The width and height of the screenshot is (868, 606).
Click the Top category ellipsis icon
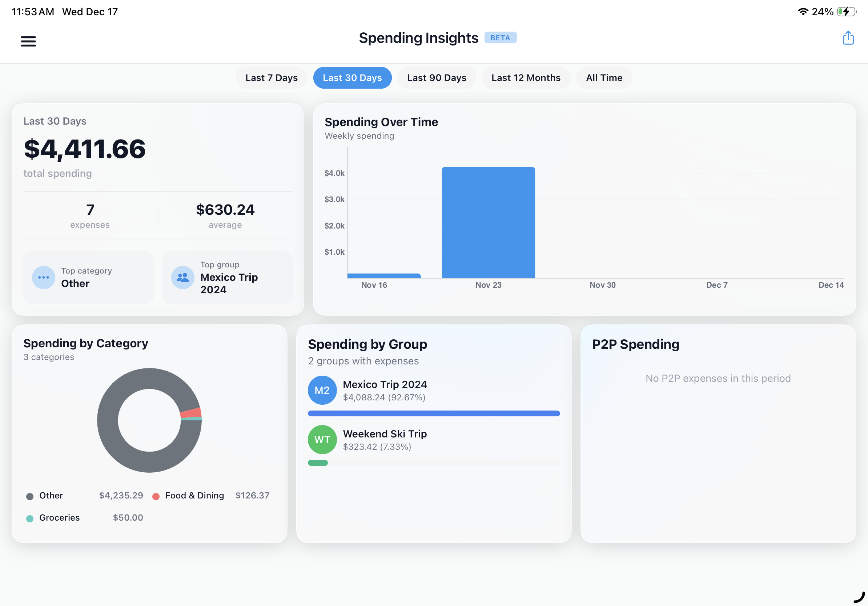[44, 277]
